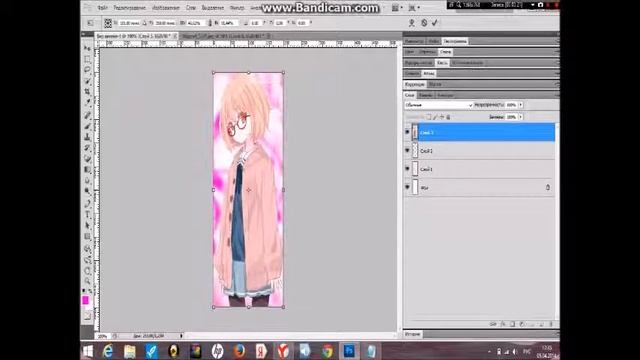This screenshot has height=360, width=640.
Task: Select the Path Selection tool
Action: [87, 225]
